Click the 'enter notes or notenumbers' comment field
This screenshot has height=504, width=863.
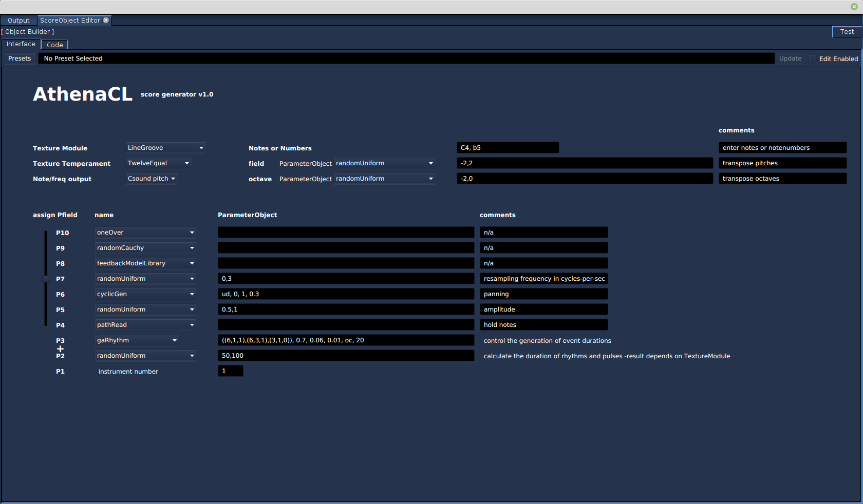tap(782, 148)
